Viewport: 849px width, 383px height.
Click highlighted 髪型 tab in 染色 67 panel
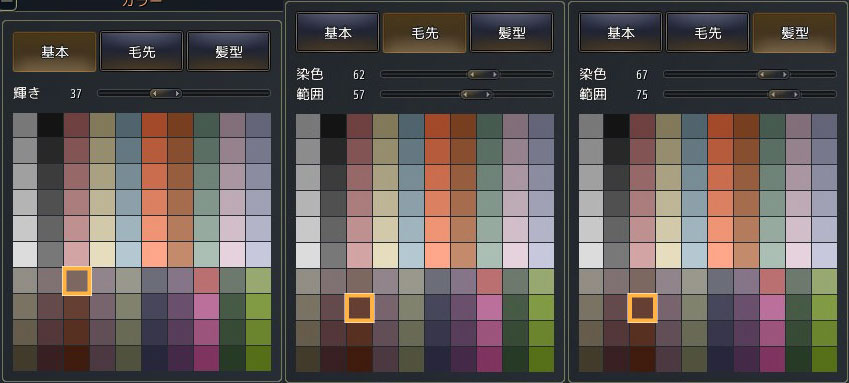[x=795, y=33]
